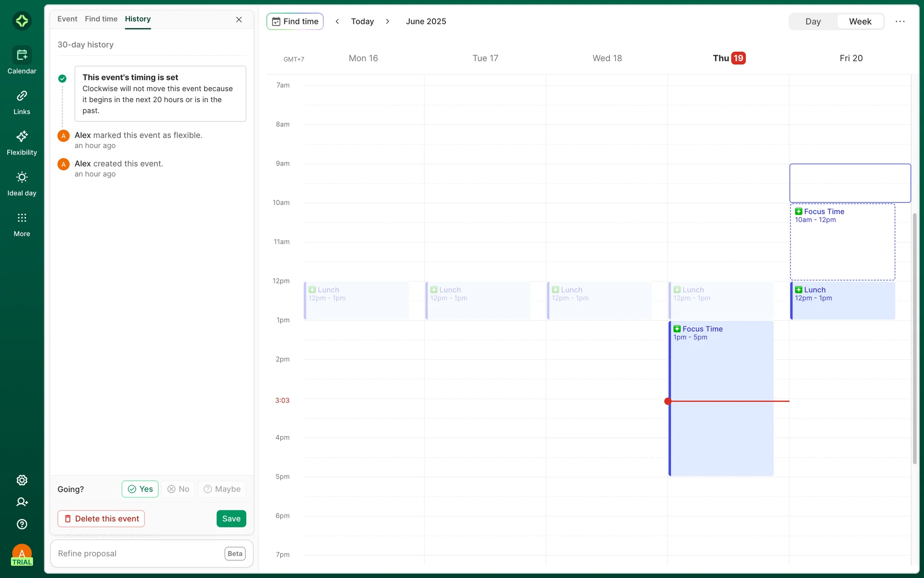Open the Flexibility sparkle icon

[x=22, y=137]
